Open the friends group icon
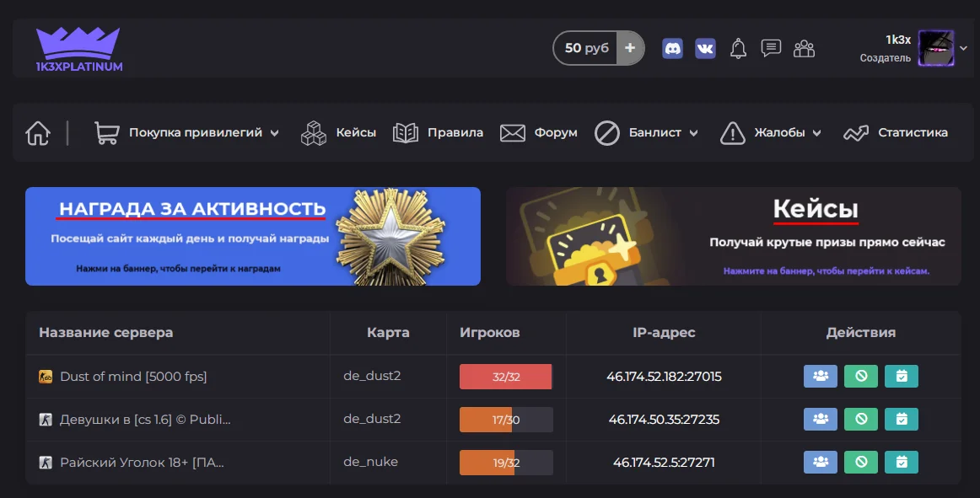The image size is (980, 498). (x=804, y=48)
